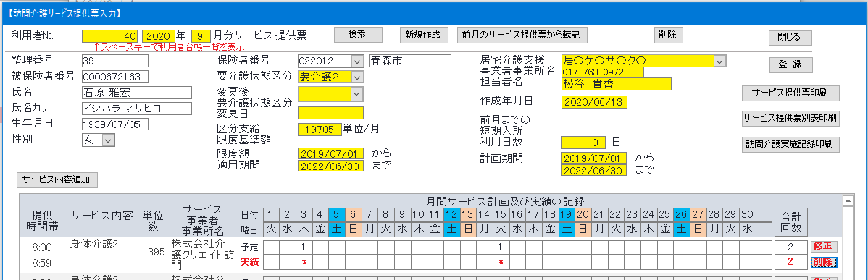Open the 保険者番号 022012 dropdown

tap(358, 61)
